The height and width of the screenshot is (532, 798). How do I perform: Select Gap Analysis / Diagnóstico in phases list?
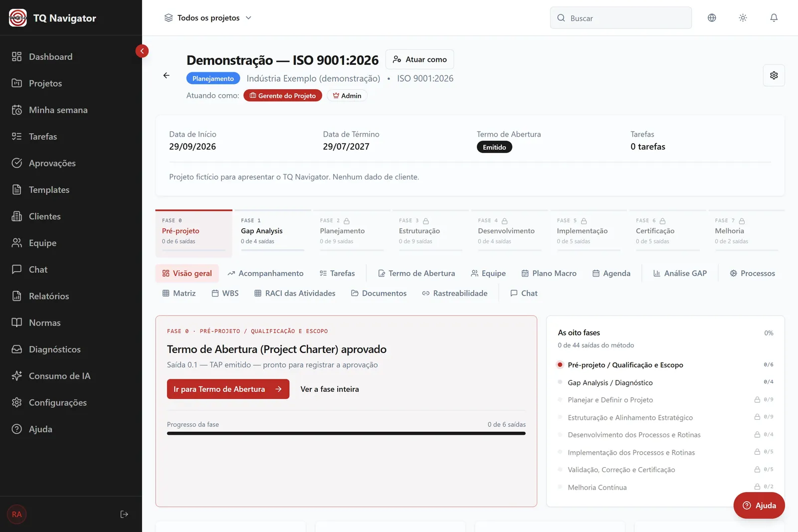[665, 382]
